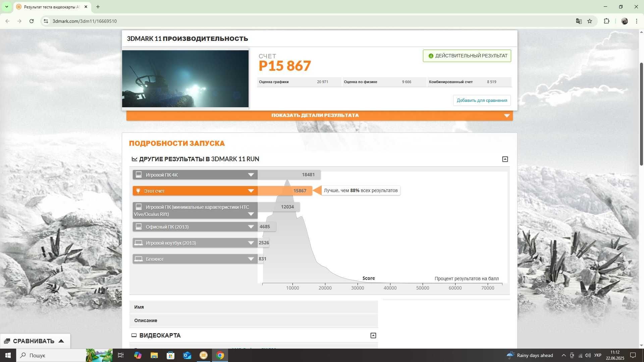Open the network icon in tray
The image size is (644, 362).
click(x=580, y=355)
